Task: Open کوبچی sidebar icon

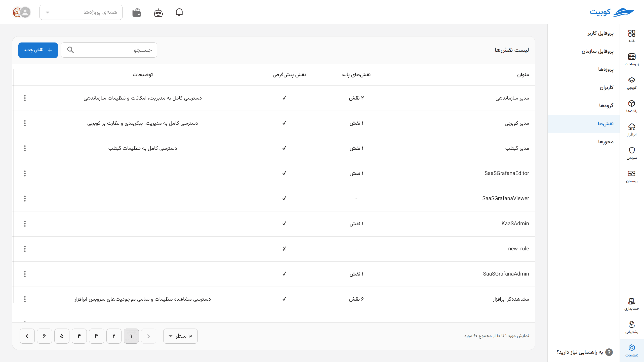Action: tap(632, 83)
